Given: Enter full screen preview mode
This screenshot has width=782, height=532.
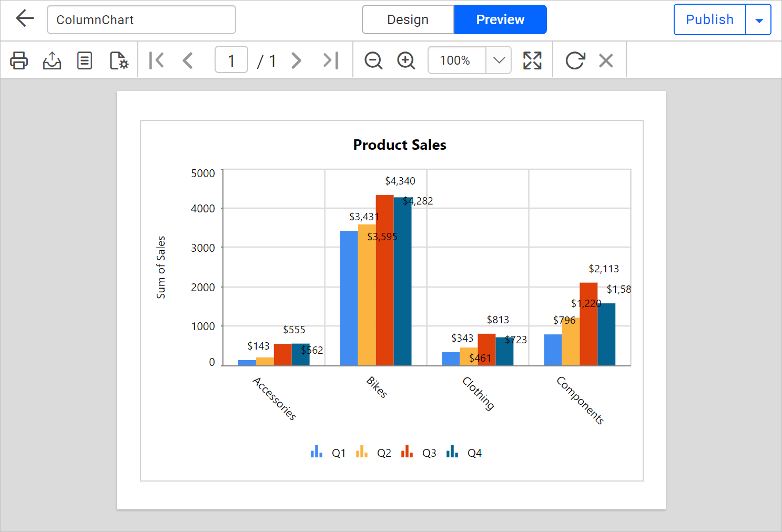Looking at the screenshot, I should click(x=533, y=60).
